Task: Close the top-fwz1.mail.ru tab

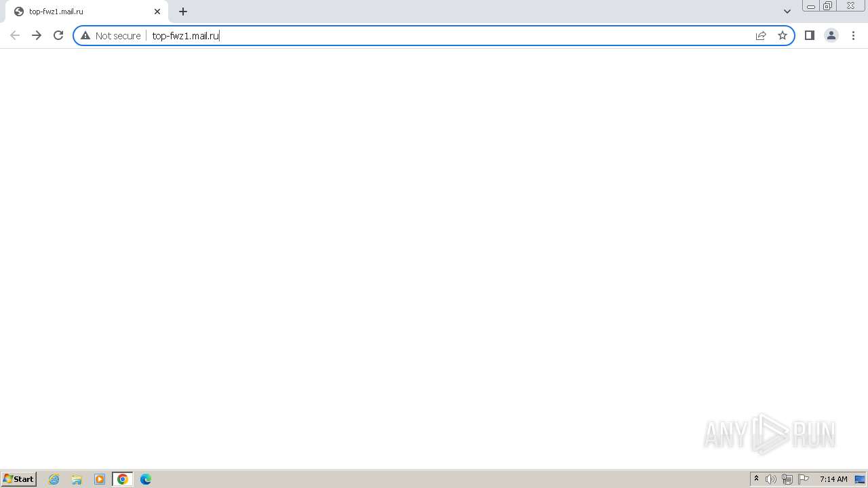Action: pyautogui.click(x=157, y=12)
